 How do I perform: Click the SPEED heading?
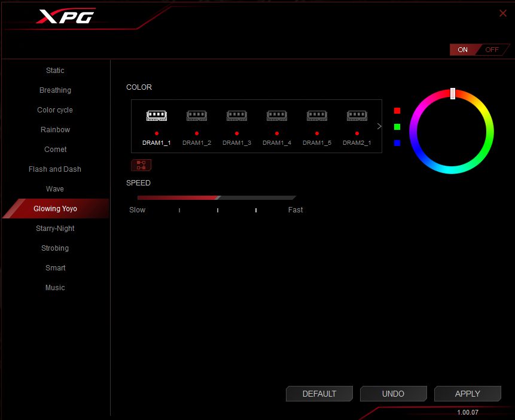[138, 182]
